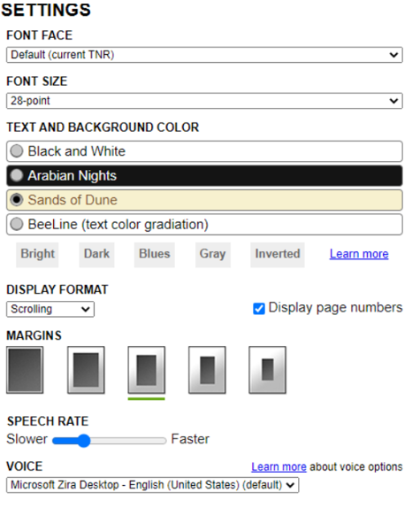Click the Blues BeeLine button
Image resolution: width=420 pixels, height=508 pixels.
155,255
